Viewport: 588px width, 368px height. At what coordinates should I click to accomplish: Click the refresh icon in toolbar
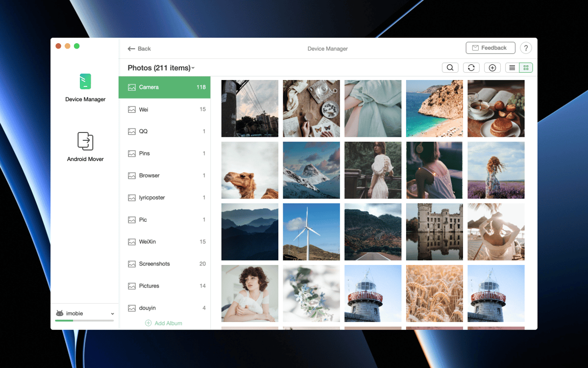(x=471, y=68)
